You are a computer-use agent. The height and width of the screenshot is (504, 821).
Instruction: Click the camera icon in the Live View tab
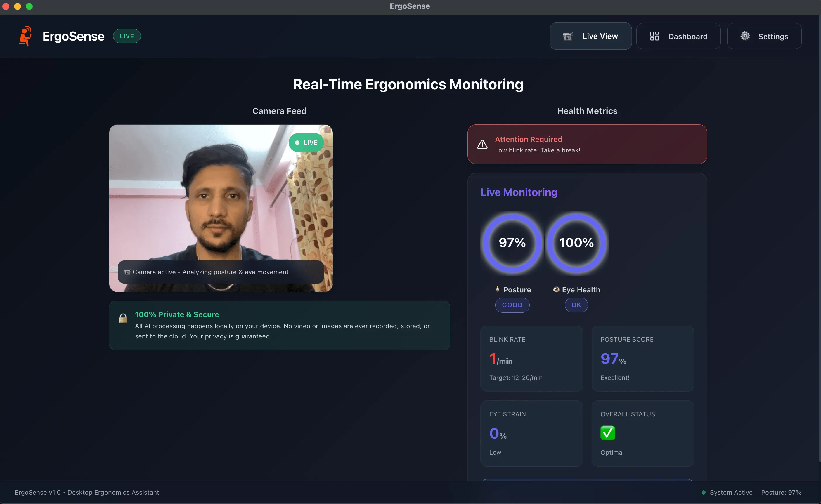click(568, 36)
